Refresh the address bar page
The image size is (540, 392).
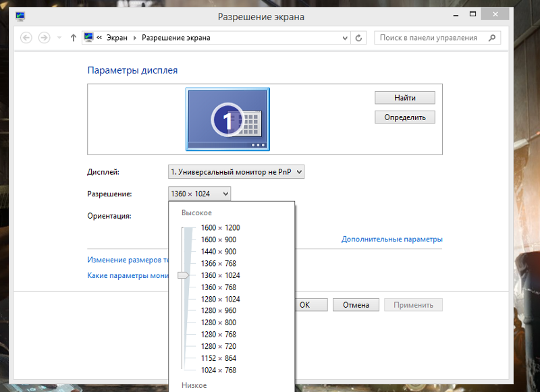point(358,38)
